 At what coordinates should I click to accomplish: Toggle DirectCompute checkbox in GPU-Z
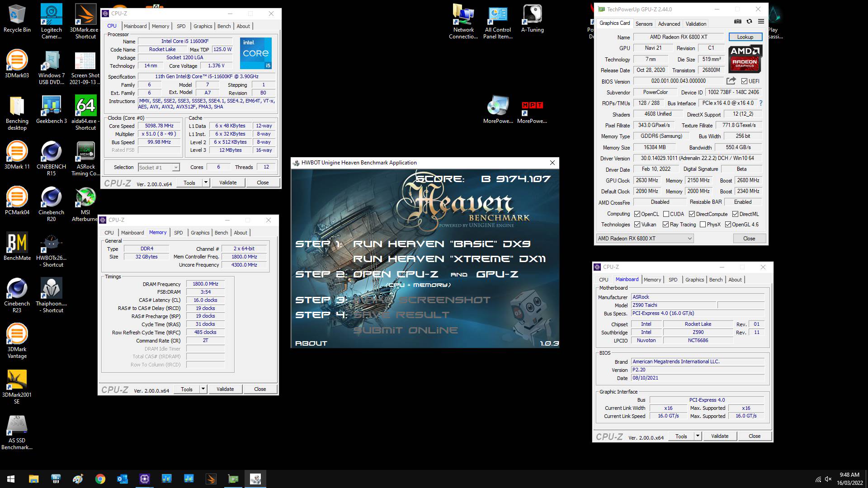pos(692,214)
